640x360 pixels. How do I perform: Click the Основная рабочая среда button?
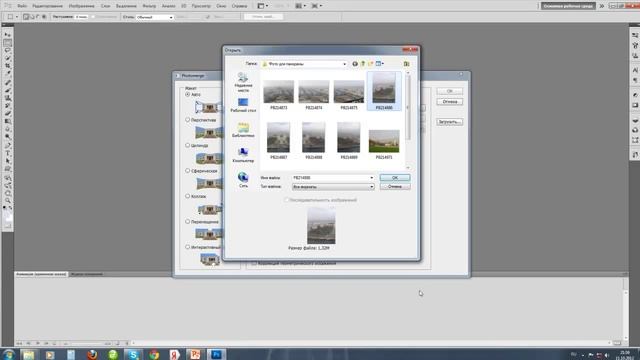point(568,6)
